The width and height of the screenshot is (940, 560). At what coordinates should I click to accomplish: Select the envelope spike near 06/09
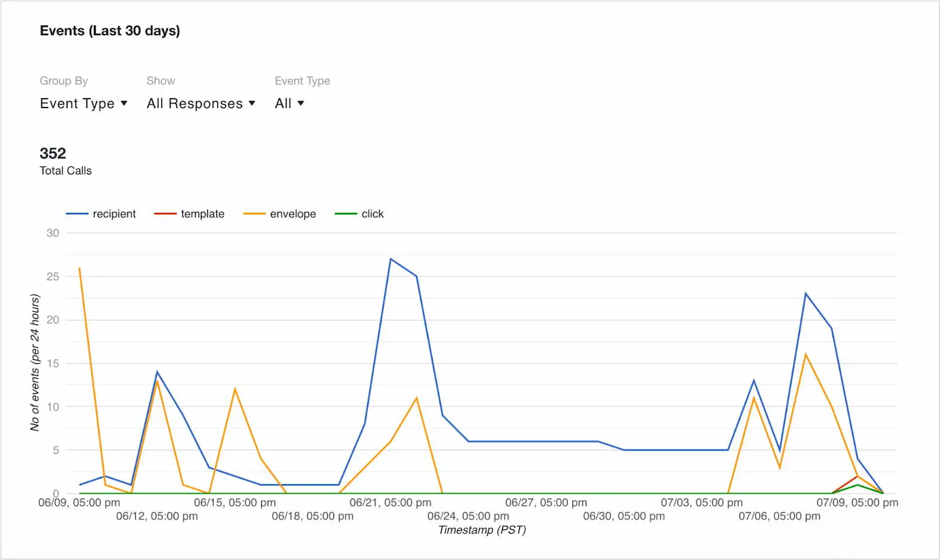80,268
